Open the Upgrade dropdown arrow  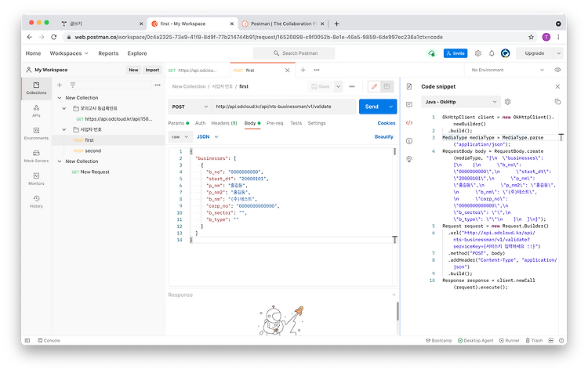click(x=558, y=53)
